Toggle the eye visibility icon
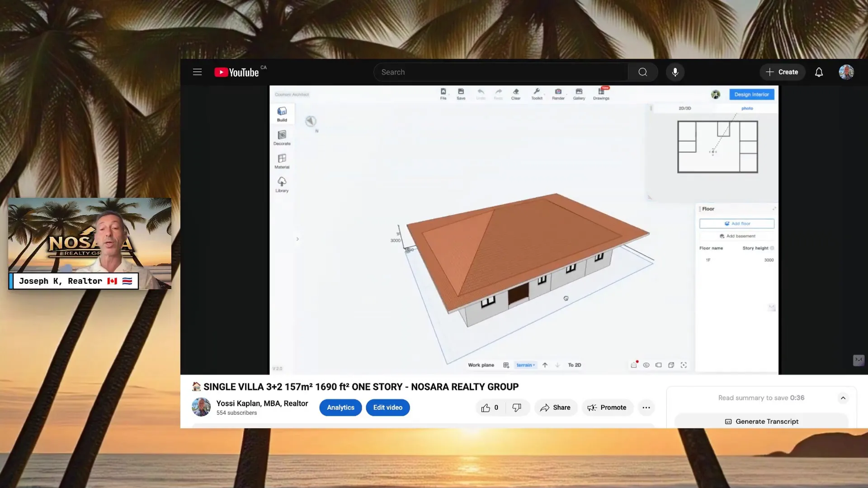Screen dimensions: 868x488 (646, 365)
